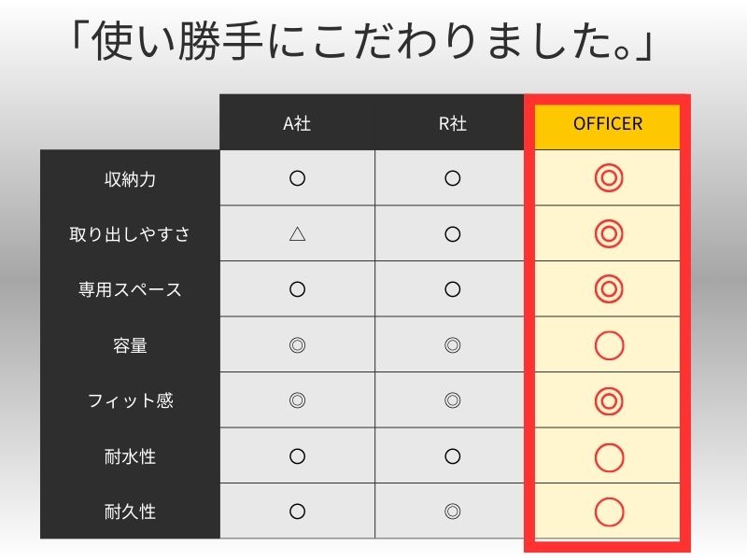Screen dimensions: 747x560
Task: Click the triangle symbol for A社 取り出しやすさ
Action: pos(297,234)
